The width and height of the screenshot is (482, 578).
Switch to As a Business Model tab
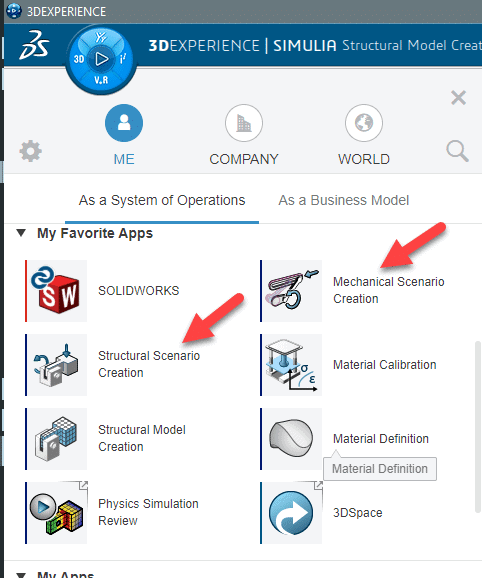click(343, 200)
